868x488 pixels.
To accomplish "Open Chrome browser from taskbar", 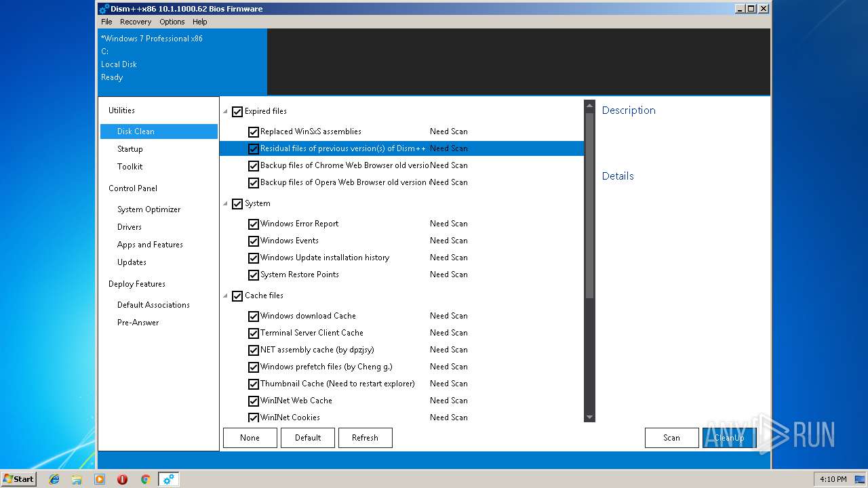I will coord(145,479).
